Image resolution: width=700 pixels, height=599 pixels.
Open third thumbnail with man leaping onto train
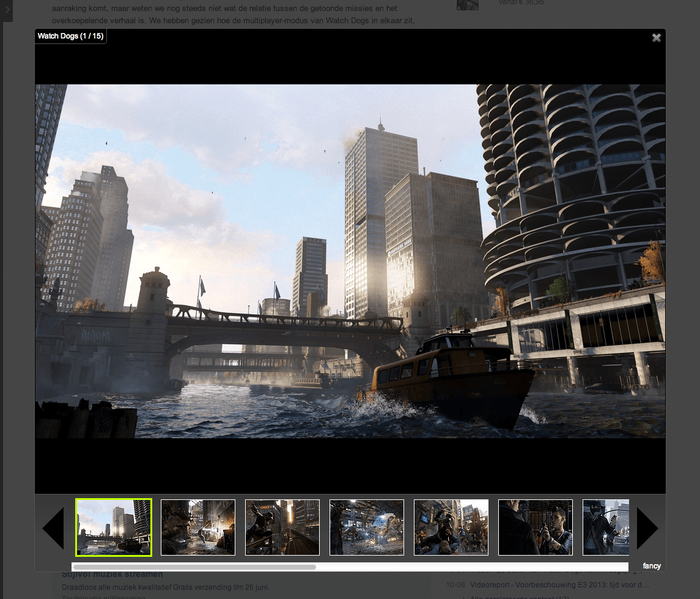pyautogui.click(x=282, y=527)
